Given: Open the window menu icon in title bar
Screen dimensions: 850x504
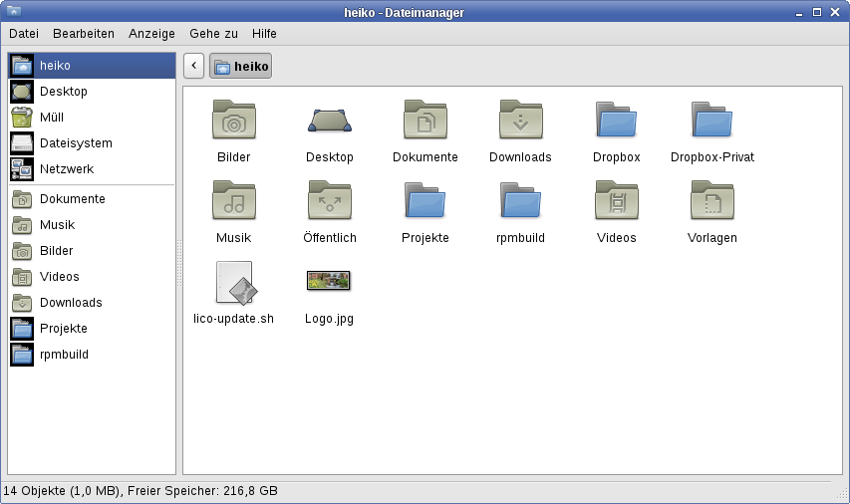Looking at the screenshot, I should [x=13, y=12].
